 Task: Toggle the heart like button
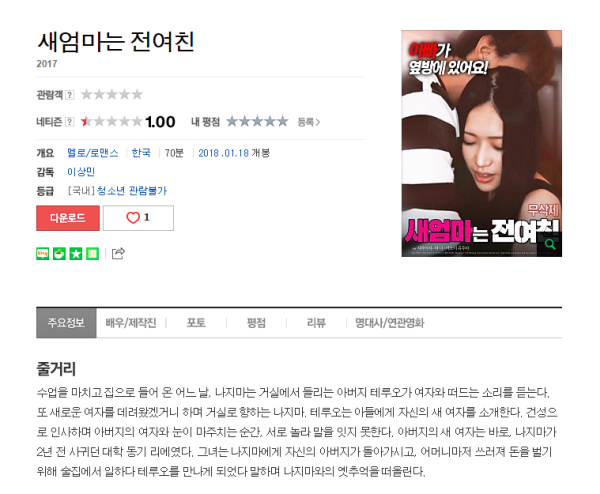[x=138, y=218]
